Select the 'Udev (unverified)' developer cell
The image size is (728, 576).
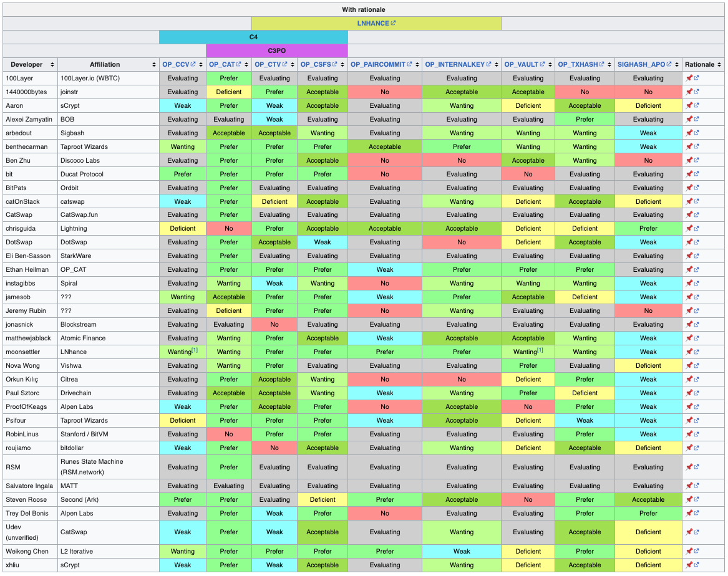click(x=30, y=532)
